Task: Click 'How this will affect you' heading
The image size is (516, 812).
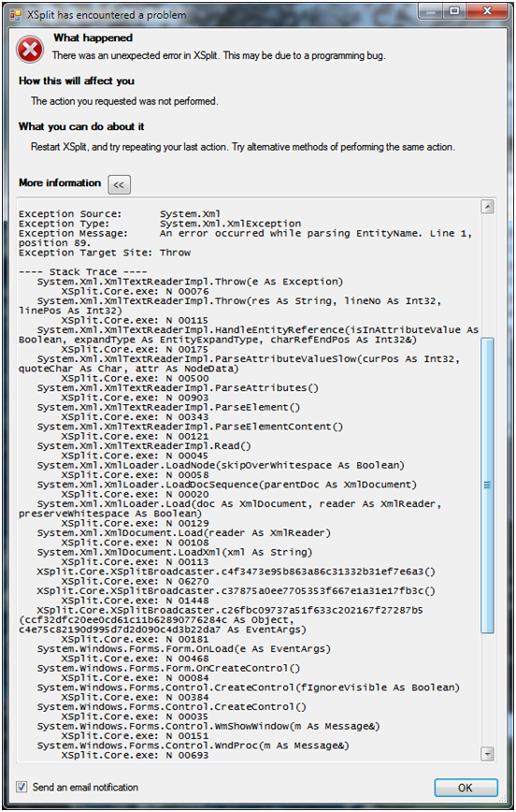Action: pos(77,80)
